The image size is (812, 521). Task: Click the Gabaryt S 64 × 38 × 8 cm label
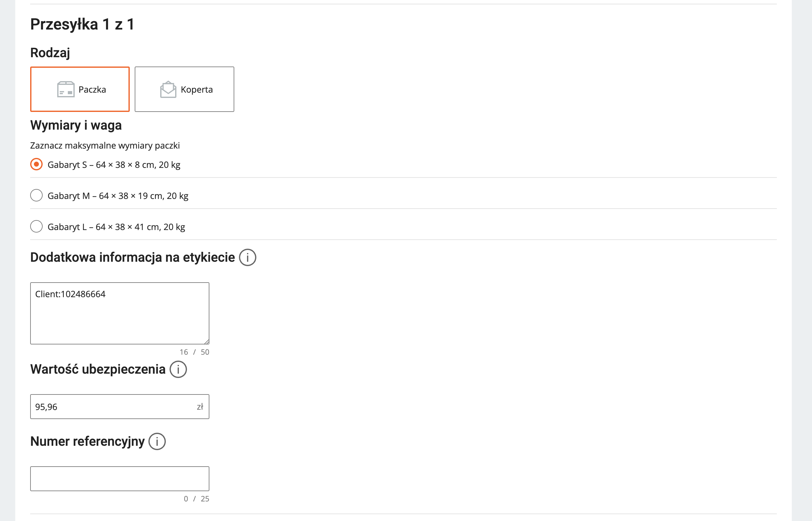coord(114,165)
